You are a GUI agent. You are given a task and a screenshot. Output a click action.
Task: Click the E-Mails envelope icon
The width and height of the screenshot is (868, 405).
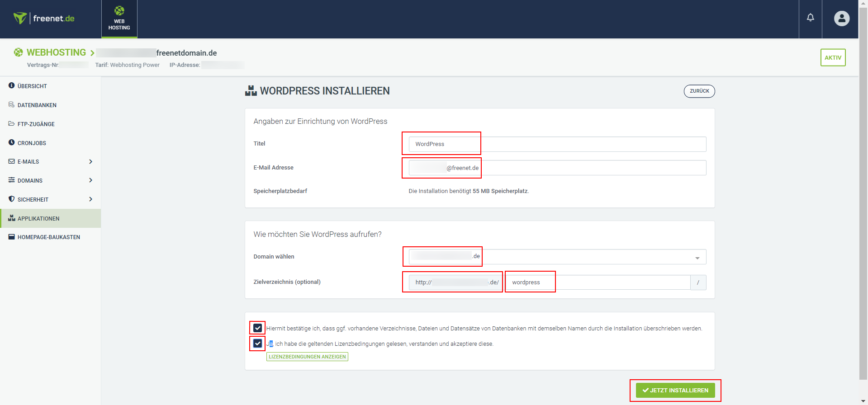coord(12,161)
